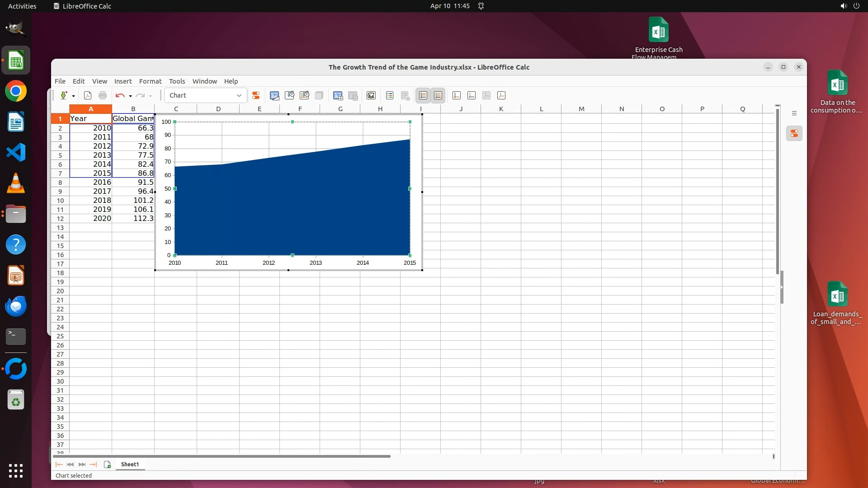This screenshot has height=488, width=868.
Task: Click the Format Selection icon
Action: [x=256, y=95]
